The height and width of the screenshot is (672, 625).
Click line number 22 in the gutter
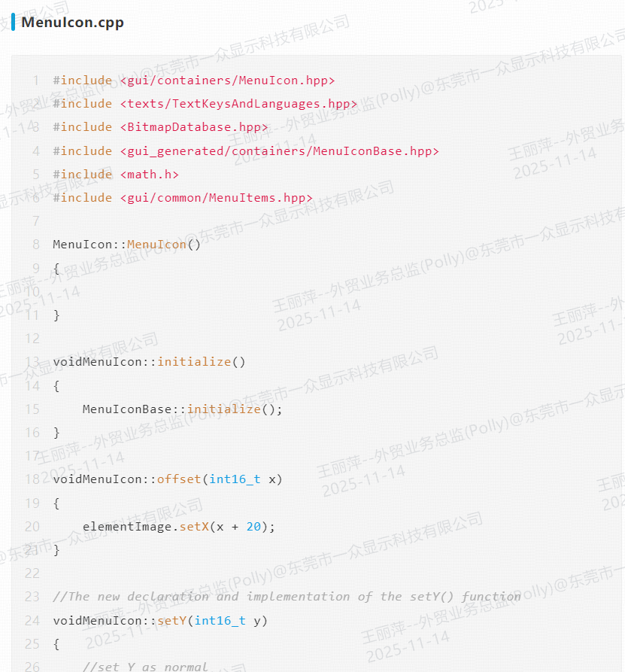point(32,573)
